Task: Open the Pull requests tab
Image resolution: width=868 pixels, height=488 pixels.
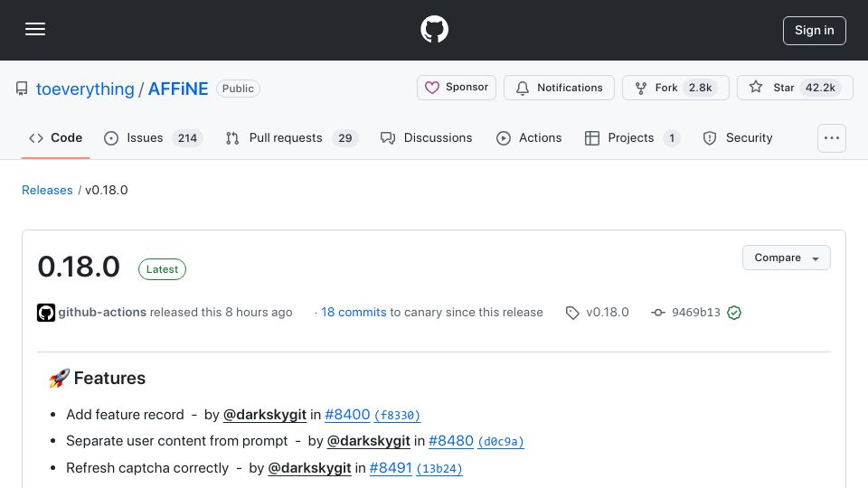Action: point(292,137)
